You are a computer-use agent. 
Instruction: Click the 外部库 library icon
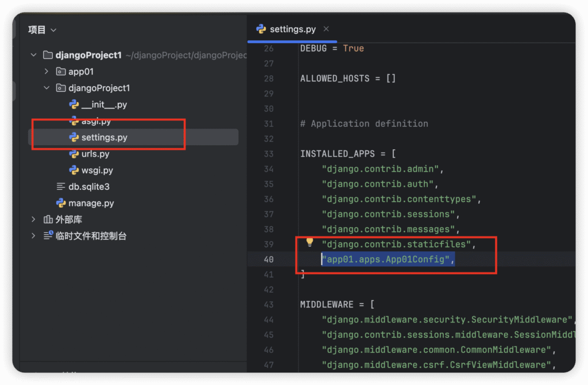(x=48, y=220)
